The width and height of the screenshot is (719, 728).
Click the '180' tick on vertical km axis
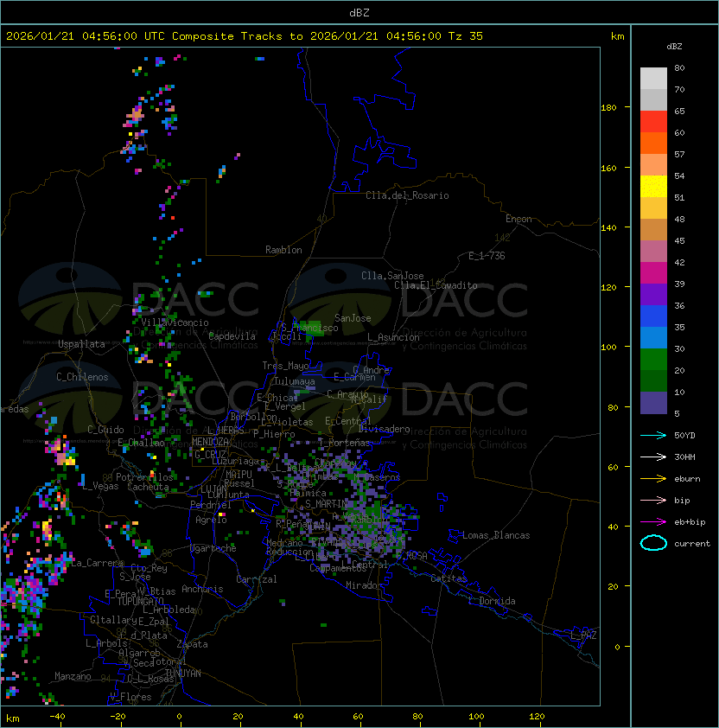608,108
